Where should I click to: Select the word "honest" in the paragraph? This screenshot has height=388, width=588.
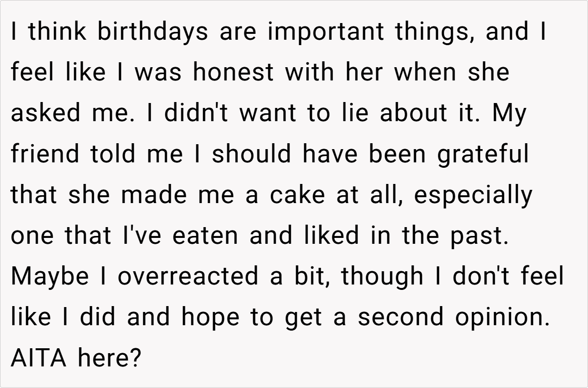click(x=233, y=73)
